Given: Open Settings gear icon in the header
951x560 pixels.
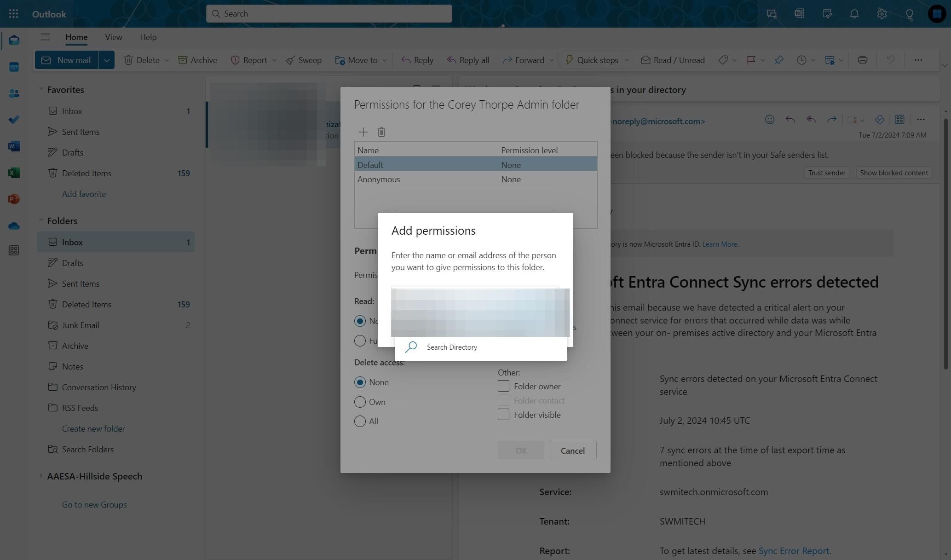Looking at the screenshot, I should [x=882, y=14].
